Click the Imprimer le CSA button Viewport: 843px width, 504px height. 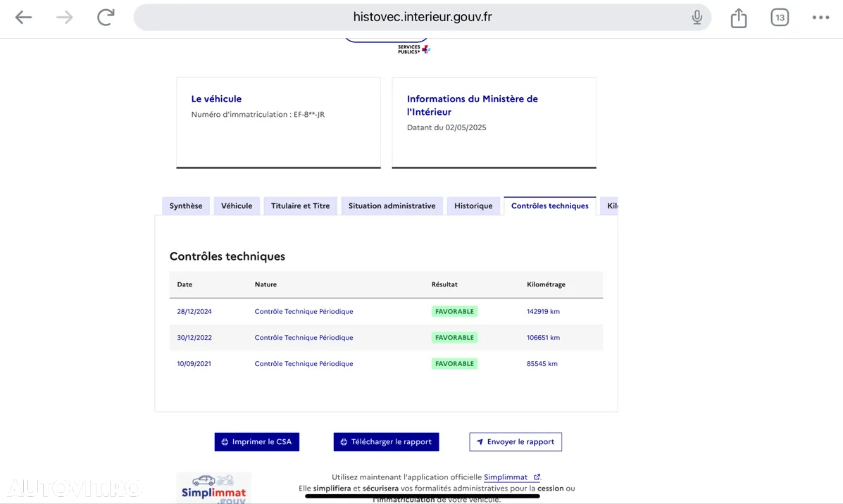tap(257, 441)
